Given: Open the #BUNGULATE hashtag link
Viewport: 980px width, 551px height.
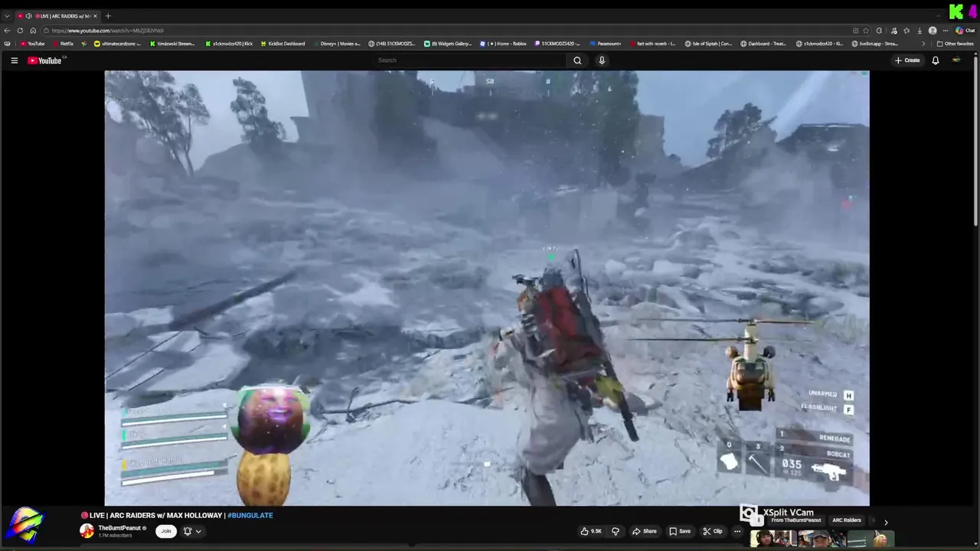Looking at the screenshot, I should coord(250,516).
